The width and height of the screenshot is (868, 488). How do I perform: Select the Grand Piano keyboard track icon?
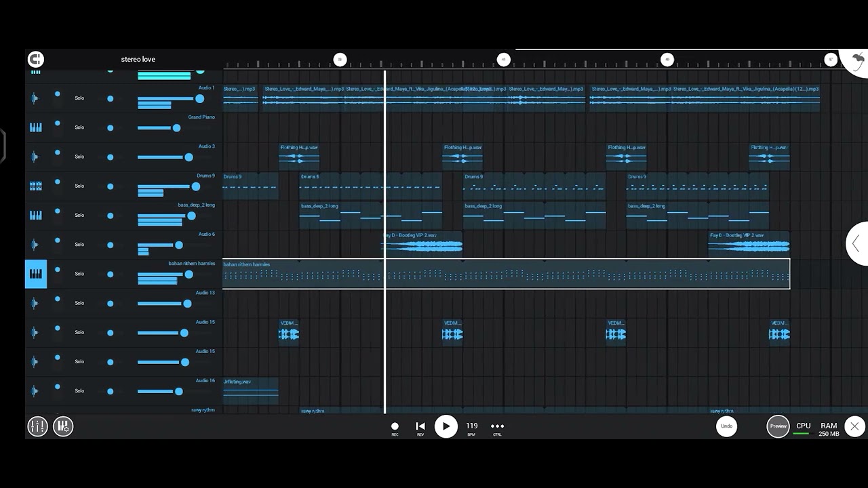[x=35, y=127]
